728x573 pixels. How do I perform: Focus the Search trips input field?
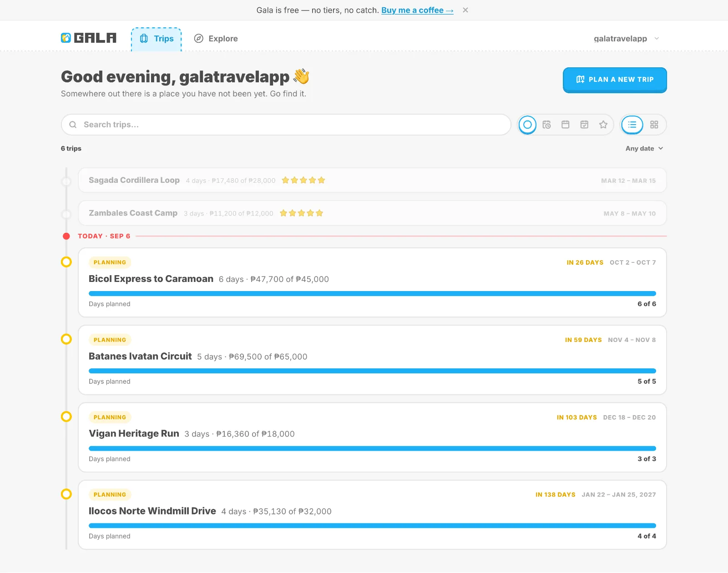tap(286, 125)
